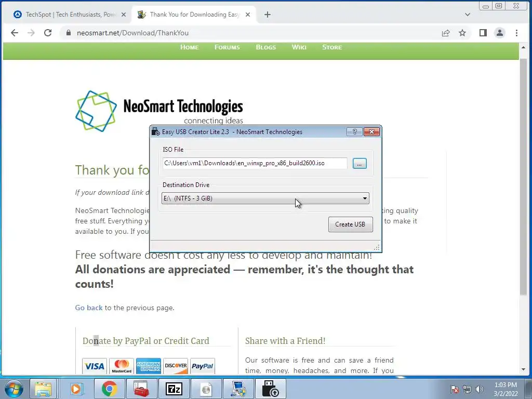The height and width of the screenshot is (399, 532).
Task: Click the Create USB button
Action: (350, 224)
